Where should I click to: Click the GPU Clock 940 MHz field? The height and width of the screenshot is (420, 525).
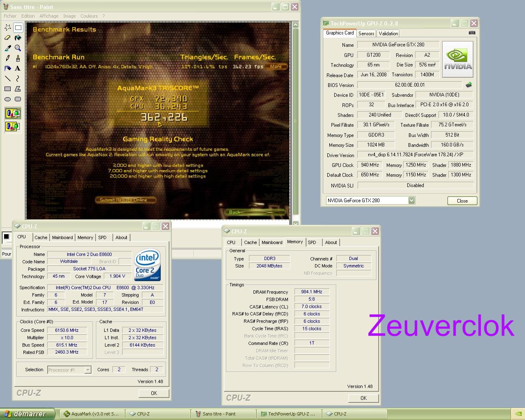pos(370,165)
